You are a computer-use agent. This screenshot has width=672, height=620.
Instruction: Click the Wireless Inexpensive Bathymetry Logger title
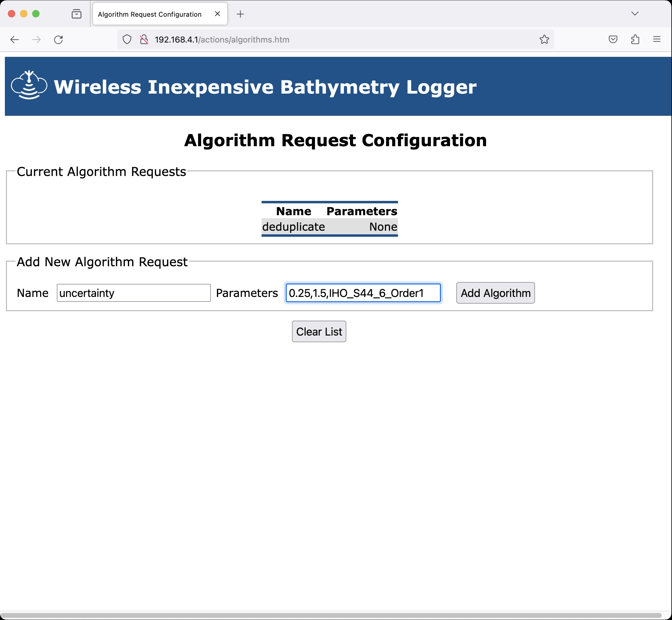[265, 87]
